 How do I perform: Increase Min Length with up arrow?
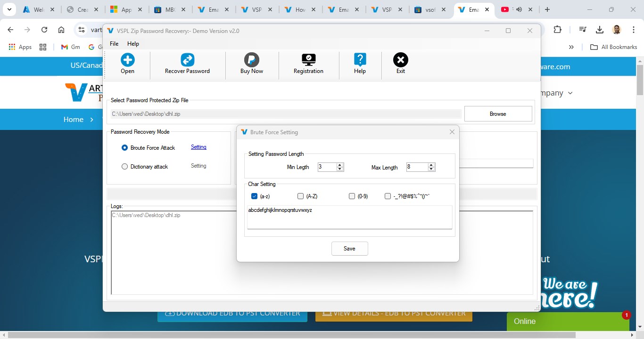[x=340, y=165]
